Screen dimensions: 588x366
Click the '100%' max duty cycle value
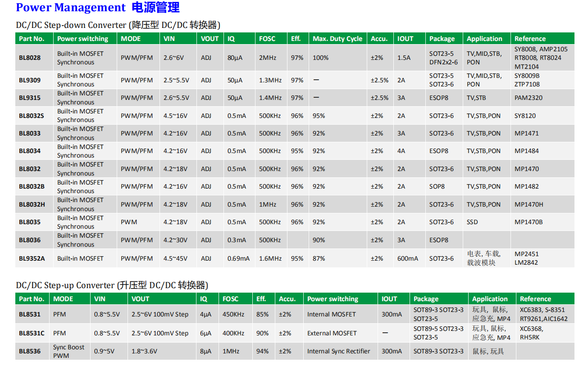[x=320, y=58]
